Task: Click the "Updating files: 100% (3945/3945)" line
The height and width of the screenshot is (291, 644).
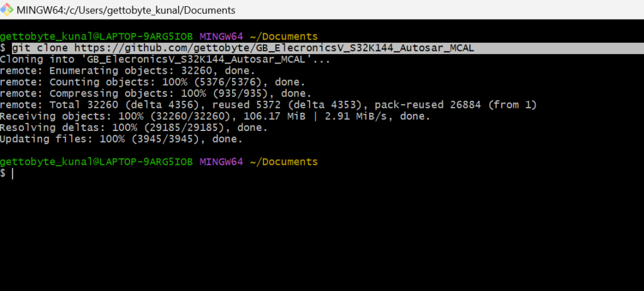Action: point(121,139)
